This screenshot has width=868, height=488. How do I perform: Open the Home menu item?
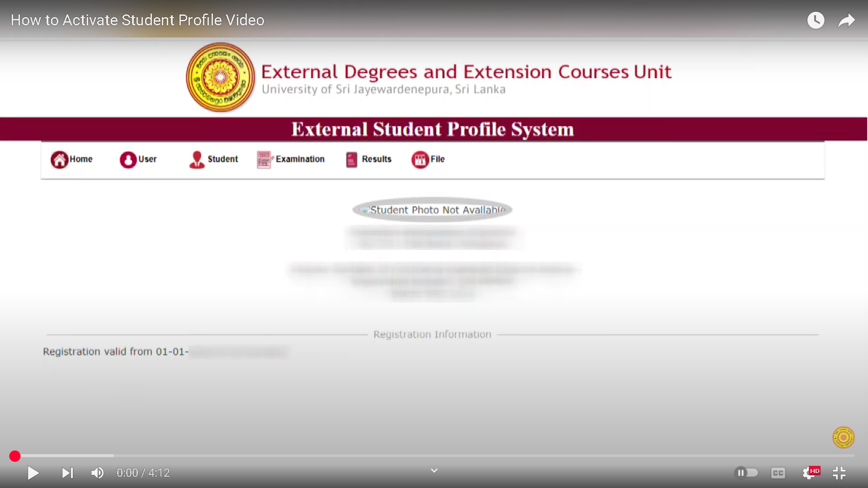click(71, 160)
